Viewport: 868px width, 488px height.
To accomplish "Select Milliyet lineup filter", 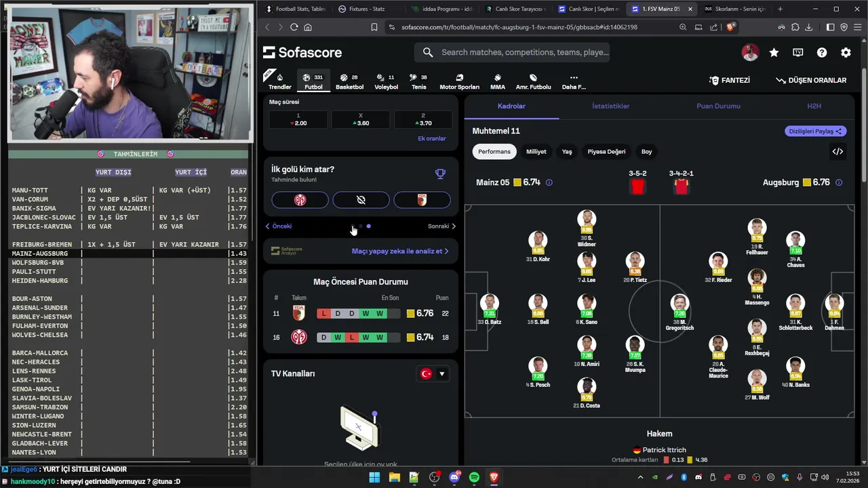I will [536, 151].
